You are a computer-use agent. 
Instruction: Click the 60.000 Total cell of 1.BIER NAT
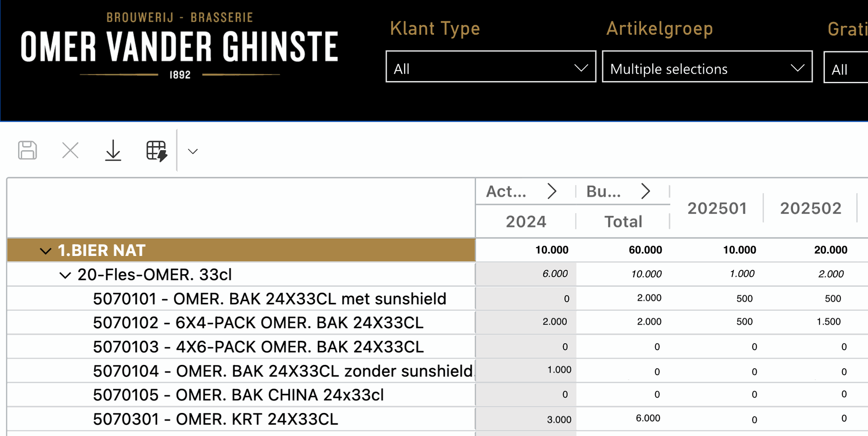point(645,250)
